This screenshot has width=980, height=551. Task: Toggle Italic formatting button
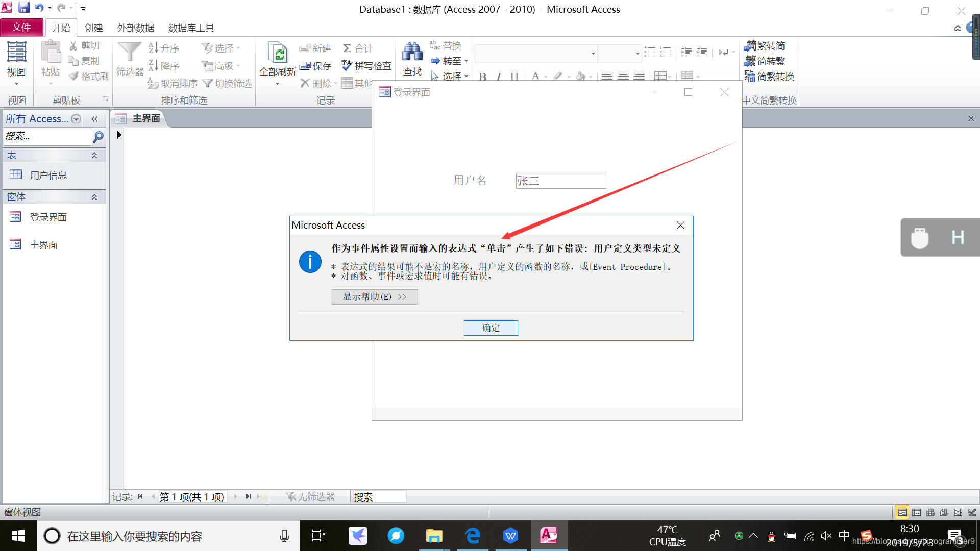click(499, 77)
